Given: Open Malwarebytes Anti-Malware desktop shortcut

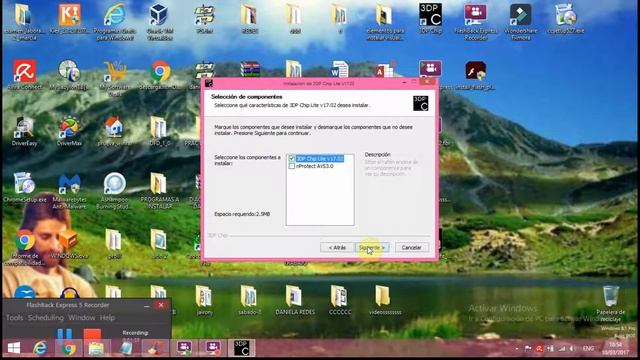Looking at the screenshot, I should [x=69, y=191].
